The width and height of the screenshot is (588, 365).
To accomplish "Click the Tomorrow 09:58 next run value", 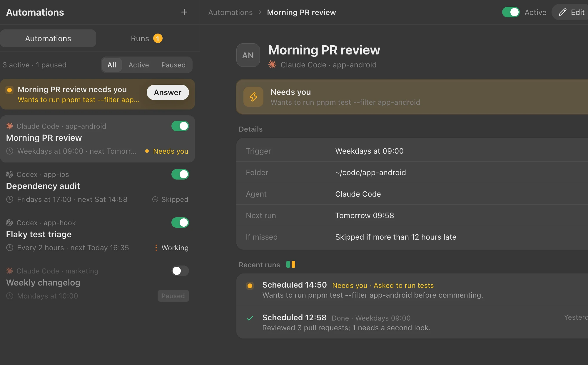I will [365, 215].
